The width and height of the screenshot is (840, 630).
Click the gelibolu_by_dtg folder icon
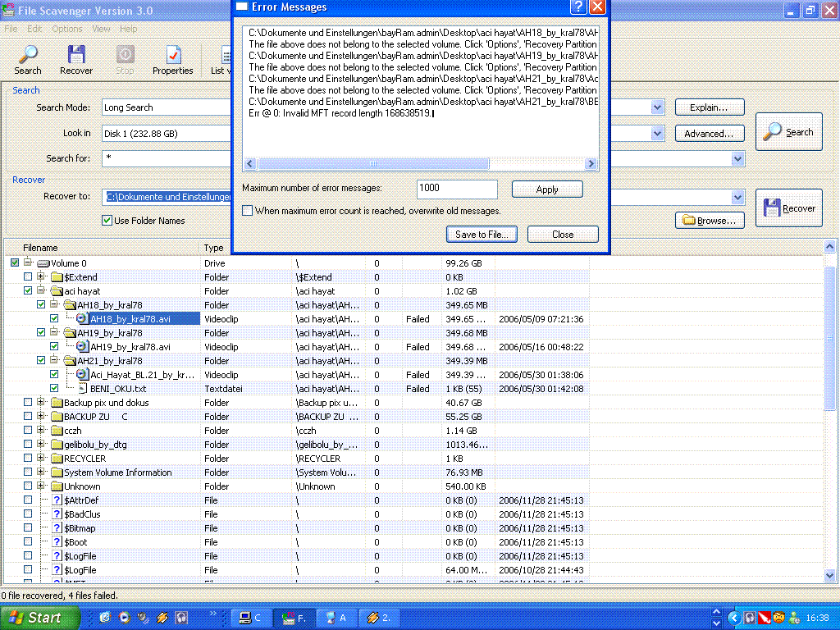click(x=57, y=444)
